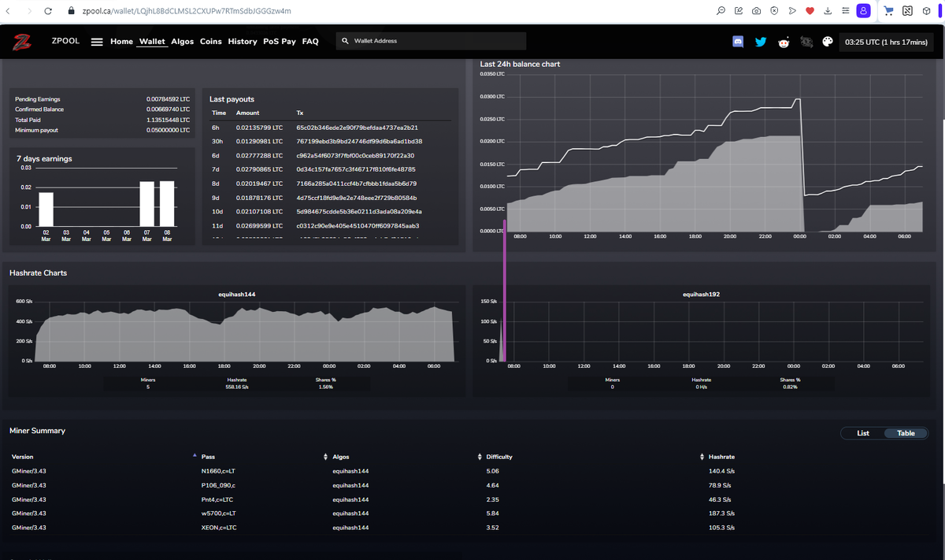Open the FAQ nav item
Screen dimensions: 945x560
point(310,41)
